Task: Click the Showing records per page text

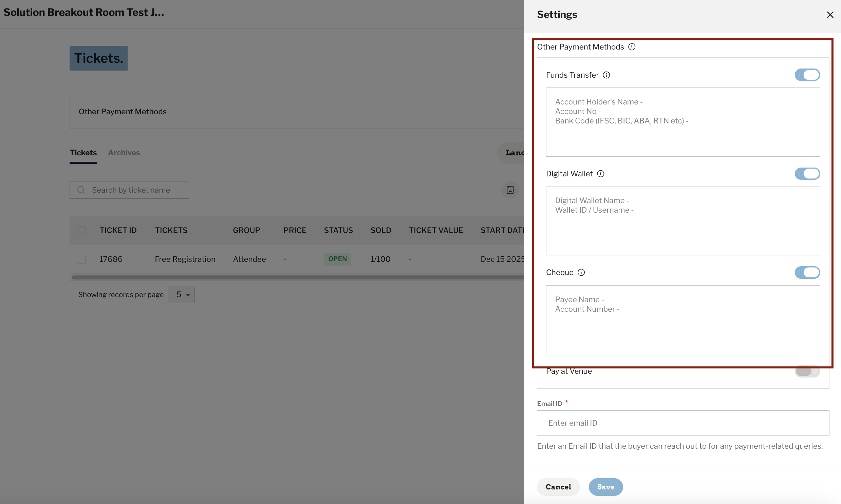Action: (x=121, y=295)
